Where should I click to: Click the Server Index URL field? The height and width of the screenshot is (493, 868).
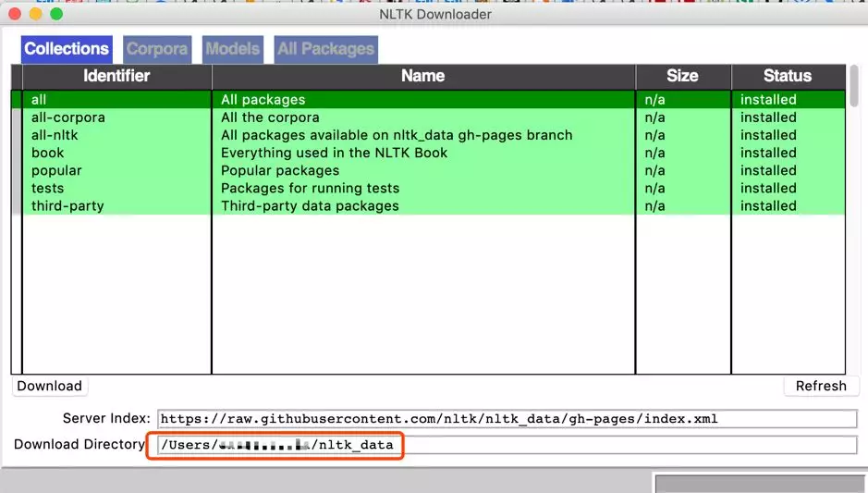pos(507,419)
